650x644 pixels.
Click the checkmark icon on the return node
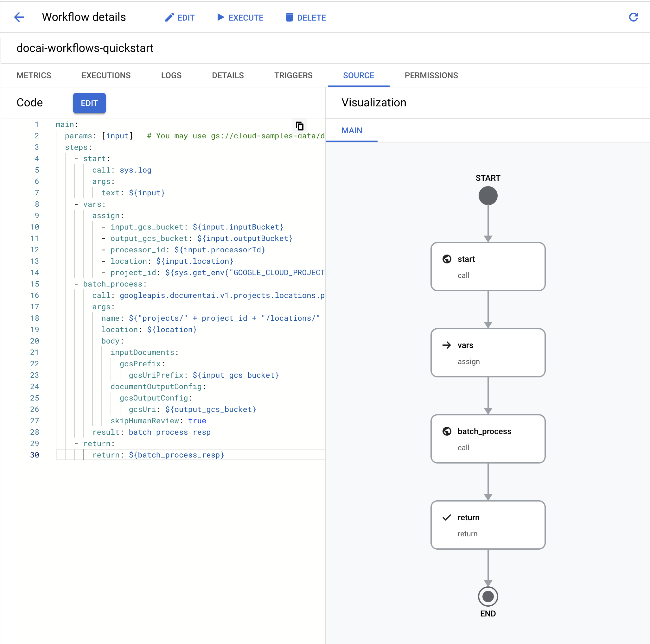click(x=447, y=517)
